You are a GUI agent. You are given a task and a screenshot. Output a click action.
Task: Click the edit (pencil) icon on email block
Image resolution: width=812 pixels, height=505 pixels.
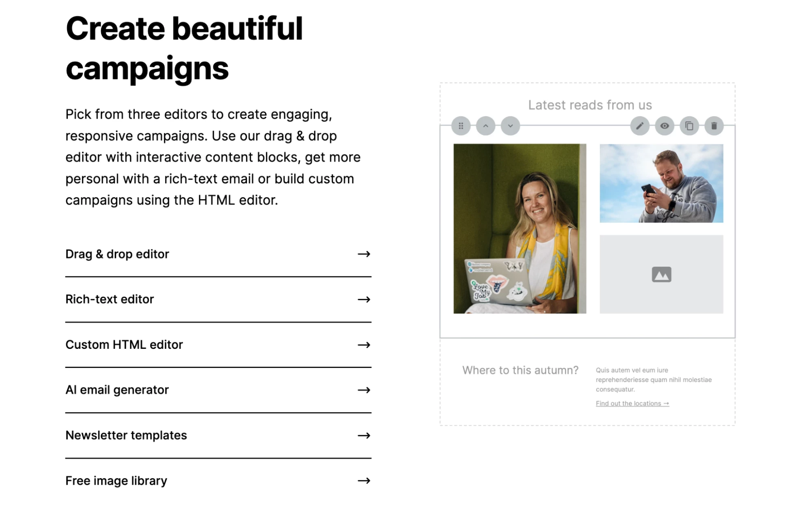point(639,126)
